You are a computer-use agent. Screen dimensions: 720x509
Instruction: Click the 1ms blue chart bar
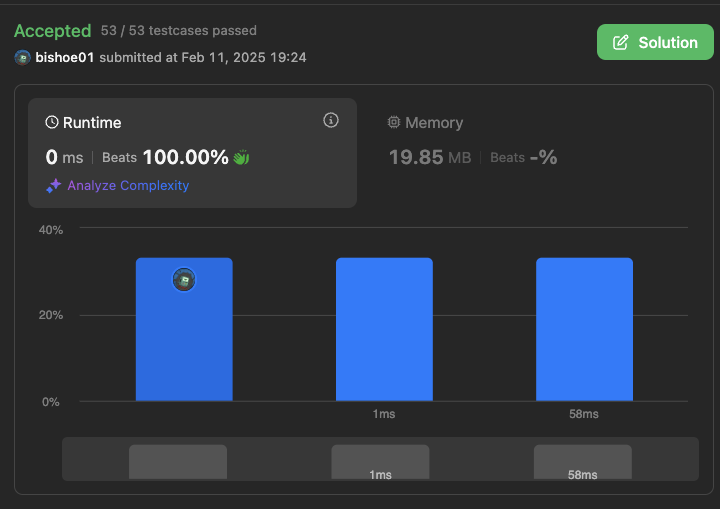(x=384, y=329)
